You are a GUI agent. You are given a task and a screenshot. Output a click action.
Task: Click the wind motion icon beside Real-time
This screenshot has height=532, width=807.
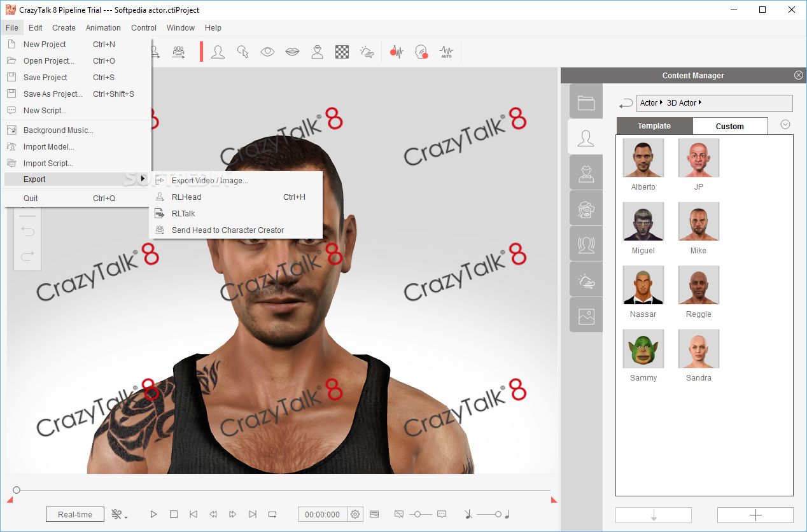point(119,514)
